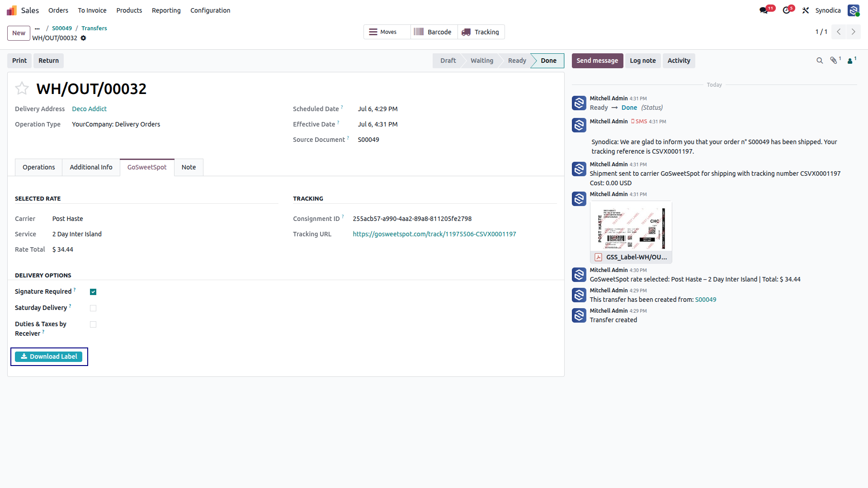Search chatter messages with magnifier icon
Viewport: 868px width, 488px height.
820,61
